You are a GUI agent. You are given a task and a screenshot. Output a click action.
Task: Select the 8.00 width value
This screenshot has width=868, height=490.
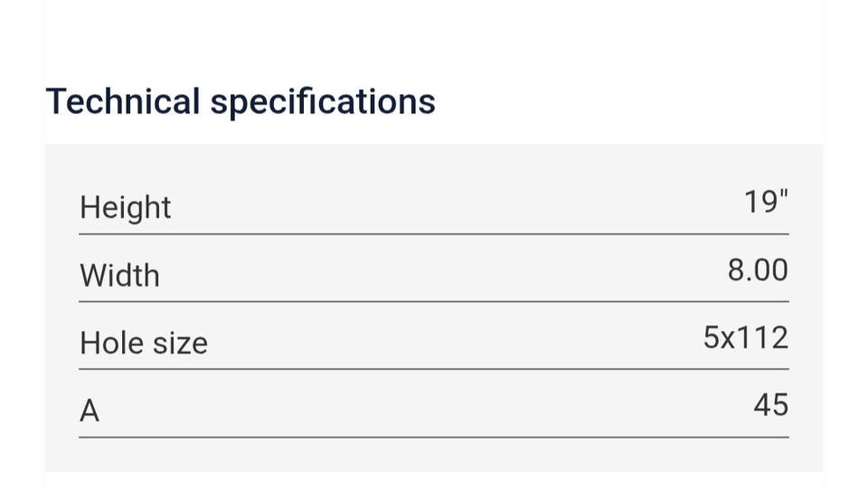[x=758, y=270]
